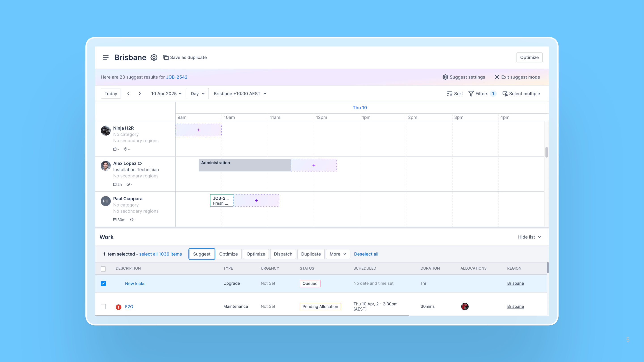Open JOB-2542 link in suggest banner
This screenshot has height=362, width=644.
[x=176, y=77]
